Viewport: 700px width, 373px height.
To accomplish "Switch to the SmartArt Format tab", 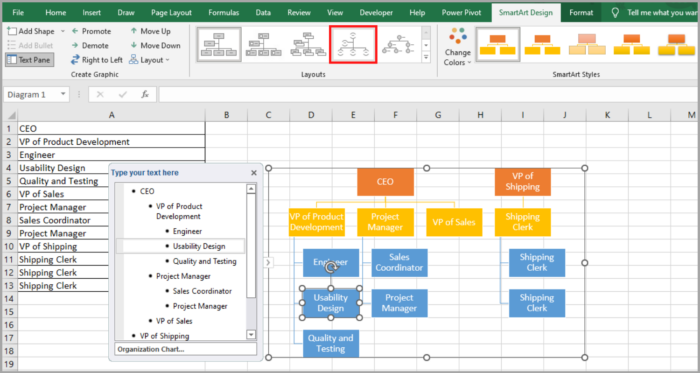I will (581, 12).
